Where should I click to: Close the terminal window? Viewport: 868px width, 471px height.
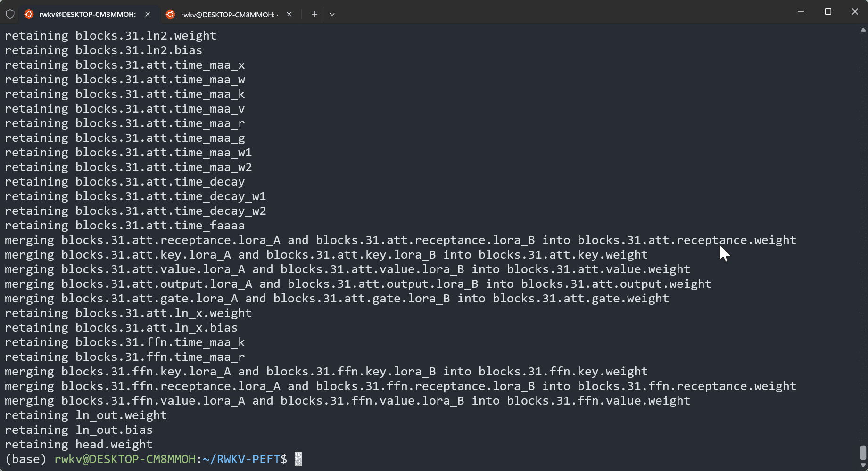[855, 11]
